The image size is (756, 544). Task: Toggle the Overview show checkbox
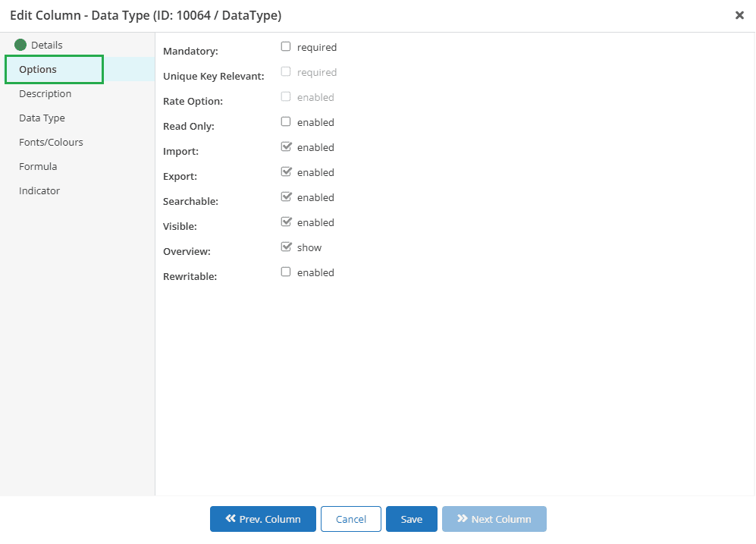pyautogui.click(x=286, y=247)
